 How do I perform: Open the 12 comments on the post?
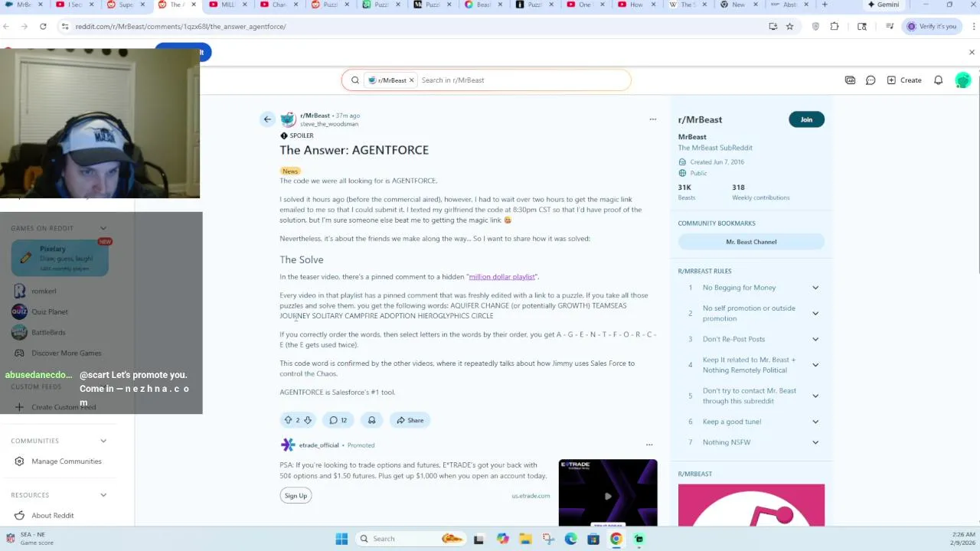pos(338,420)
